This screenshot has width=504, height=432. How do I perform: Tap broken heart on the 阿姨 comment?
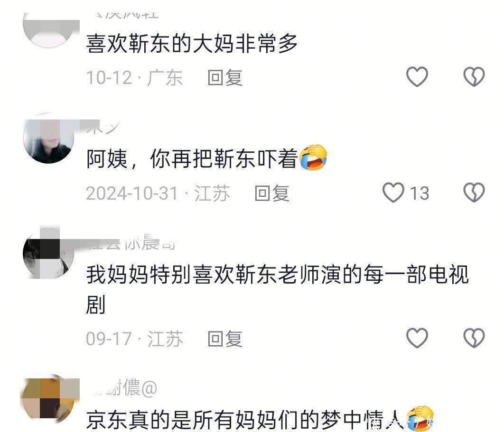click(x=474, y=193)
